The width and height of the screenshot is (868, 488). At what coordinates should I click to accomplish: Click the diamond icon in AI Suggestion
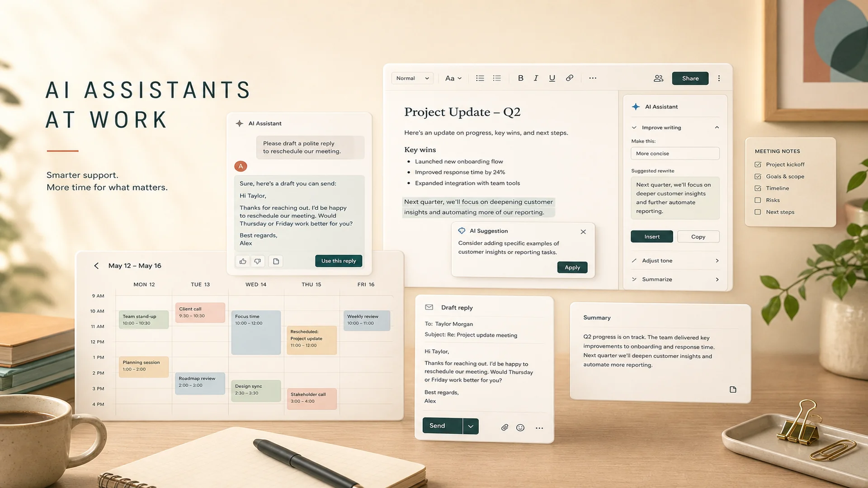click(462, 231)
